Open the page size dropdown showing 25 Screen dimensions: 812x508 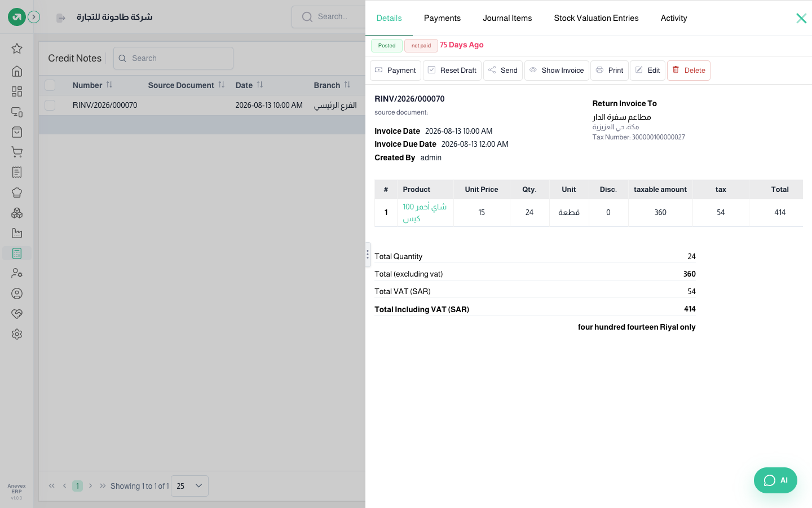click(189, 486)
